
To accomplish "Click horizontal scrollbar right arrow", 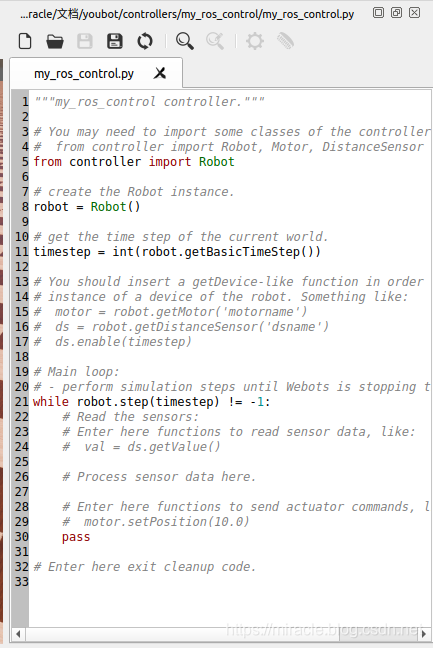I will 423,634.
